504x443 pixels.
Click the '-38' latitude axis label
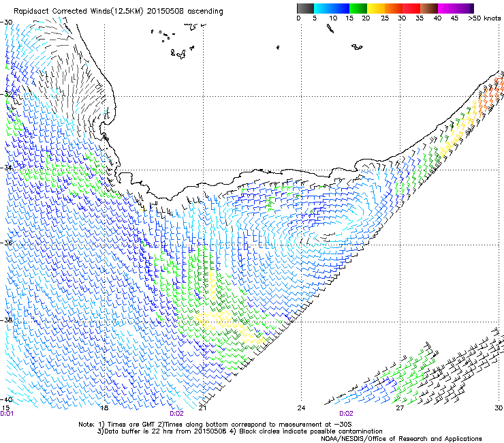pos(6,320)
